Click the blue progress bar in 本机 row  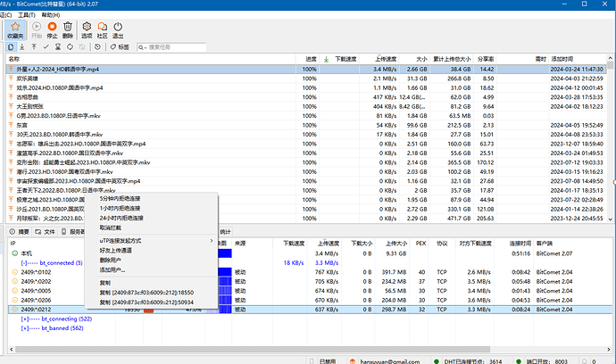point(225,253)
